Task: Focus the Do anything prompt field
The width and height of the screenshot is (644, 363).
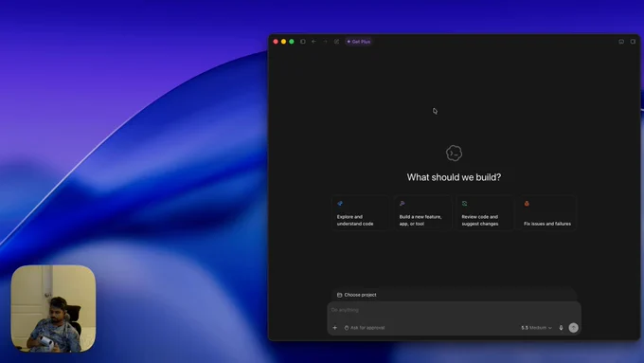Action: click(454, 310)
